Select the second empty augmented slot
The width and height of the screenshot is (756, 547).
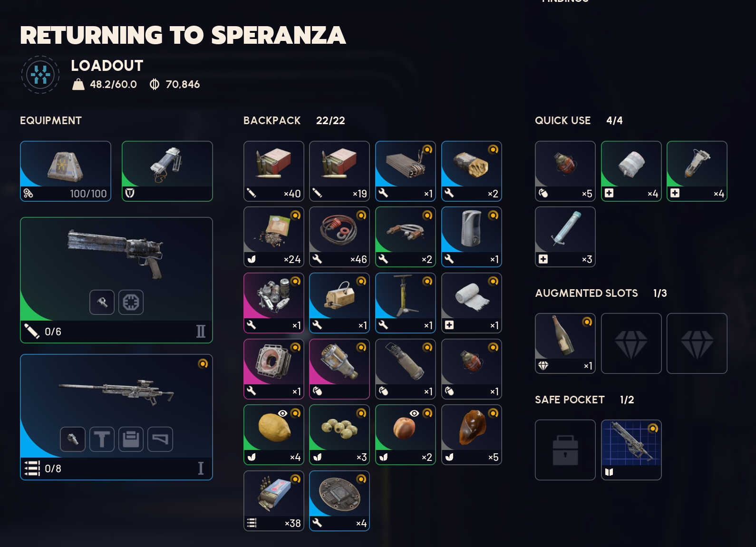tap(697, 343)
